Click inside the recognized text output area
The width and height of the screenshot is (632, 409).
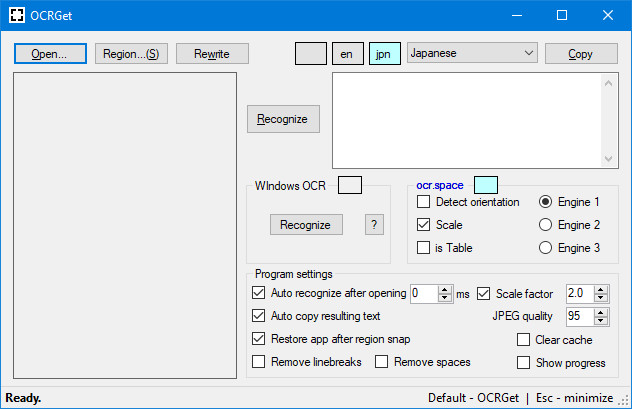click(x=467, y=120)
